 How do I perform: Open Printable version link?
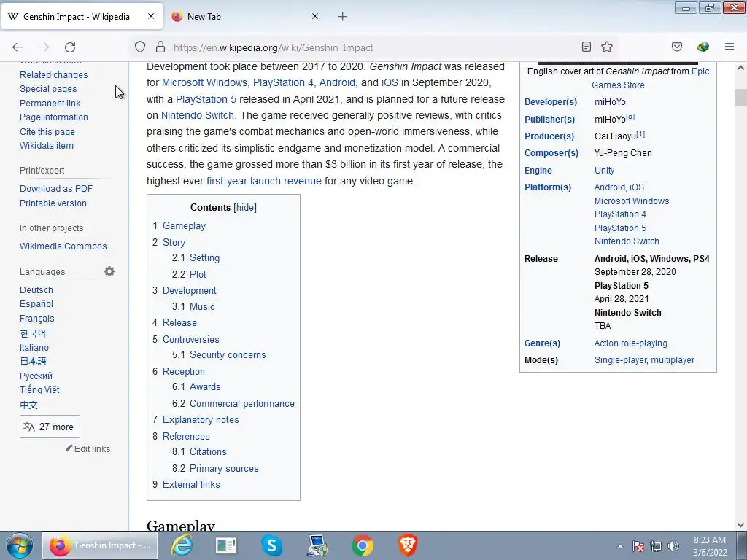click(x=53, y=203)
